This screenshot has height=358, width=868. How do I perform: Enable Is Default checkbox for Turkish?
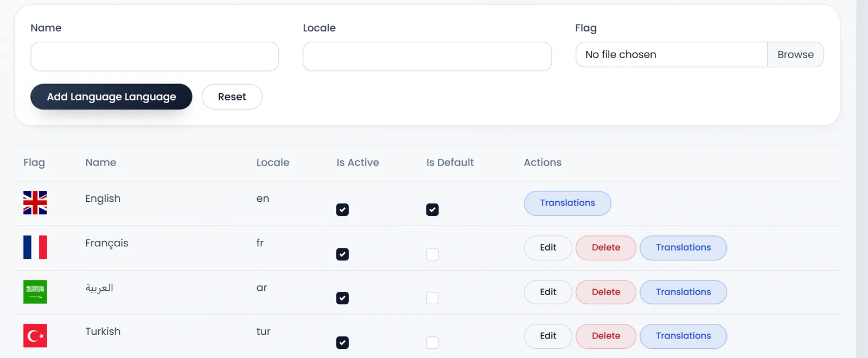[x=432, y=342]
